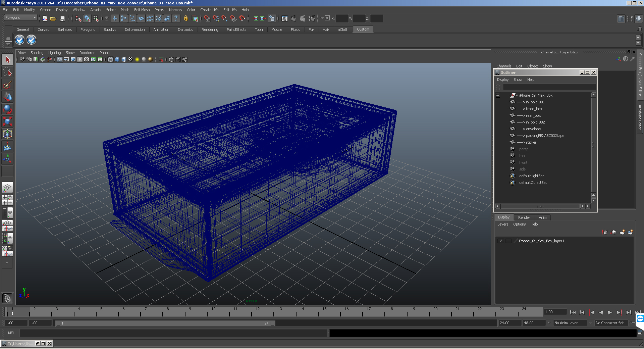This screenshot has height=349, width=644.
Task: Open the Shading viewport menu
Action: [x=37, y=53]
